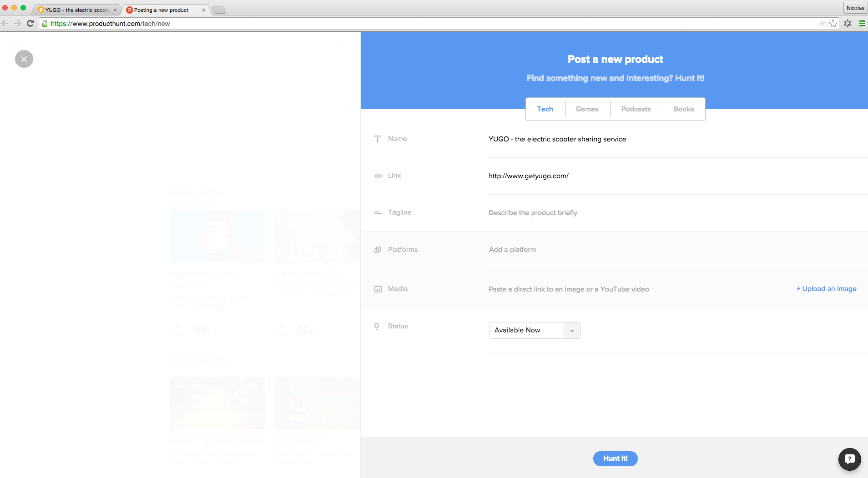This screenshot has width=868, height=478.
Task: Click the Add a platform field
Action: pos(678,250)
